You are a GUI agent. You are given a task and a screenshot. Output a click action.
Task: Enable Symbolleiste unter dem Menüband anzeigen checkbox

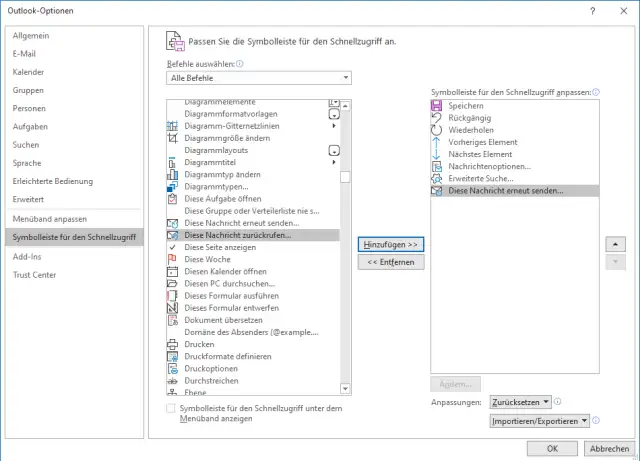[171, 408]
